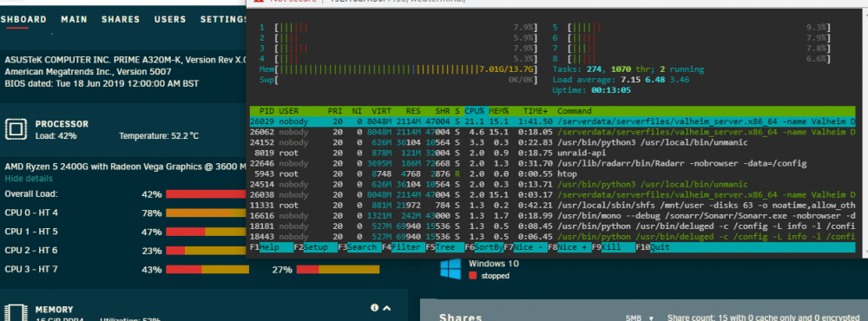
Task: Click the Command column header
Action: click(x=574, y=111)
